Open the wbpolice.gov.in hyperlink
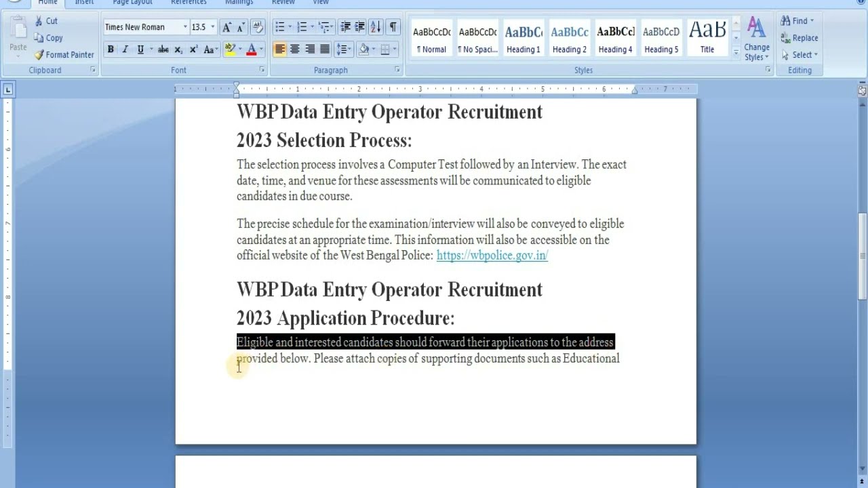The height and width of the screenshot is (488, 868). 492,256
